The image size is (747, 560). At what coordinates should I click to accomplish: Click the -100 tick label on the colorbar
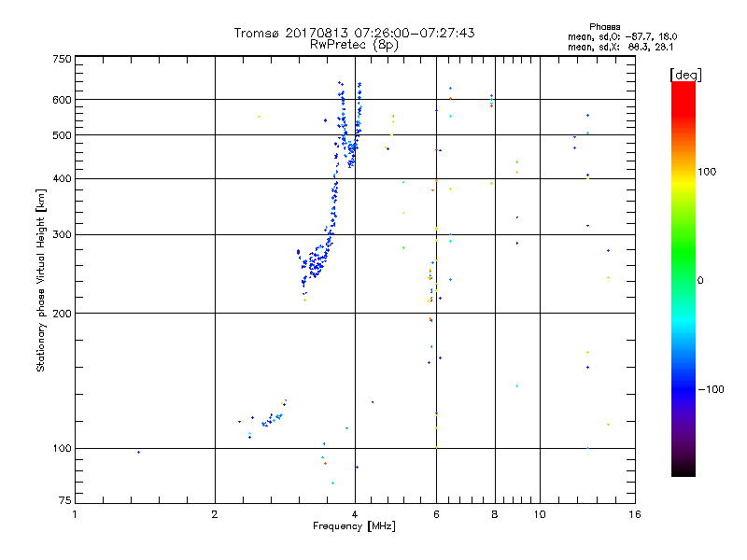(x=711, y=389)
